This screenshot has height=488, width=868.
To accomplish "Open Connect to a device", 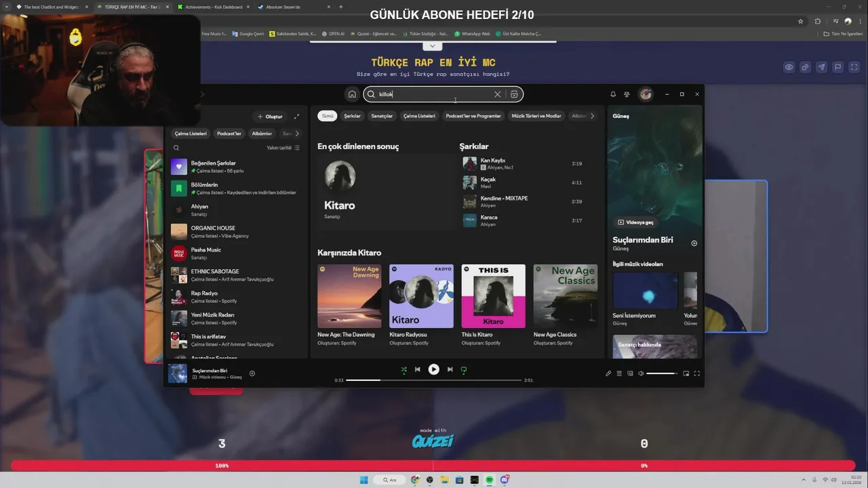I will tap(630, 373).
